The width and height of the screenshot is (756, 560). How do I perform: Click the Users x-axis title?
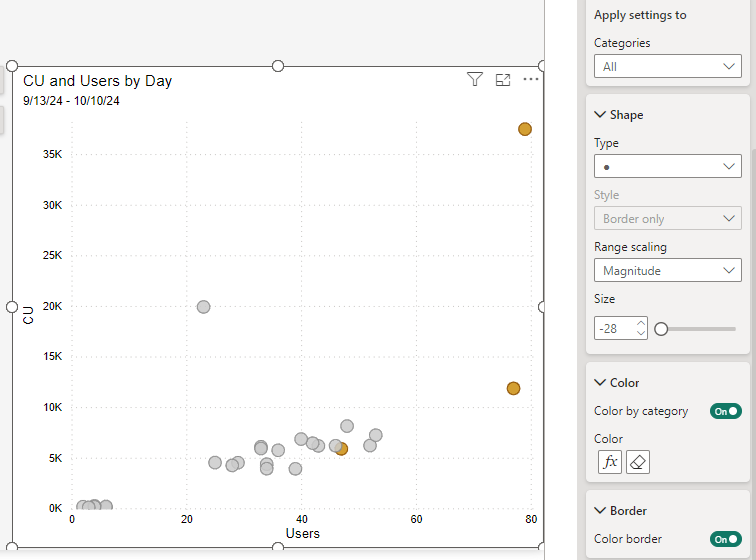click(x=303, y=533)
